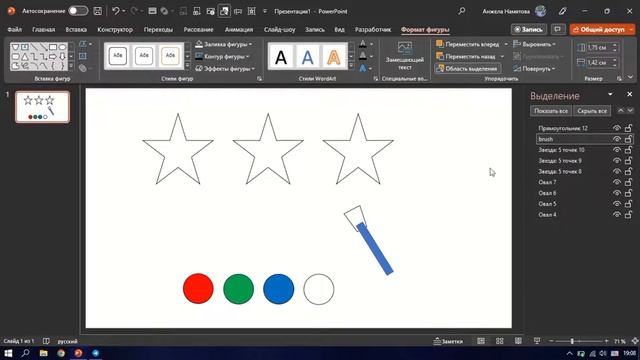Click the Save icon in title bar
Screen dimensions: 640x360
(x=98, y=11)
